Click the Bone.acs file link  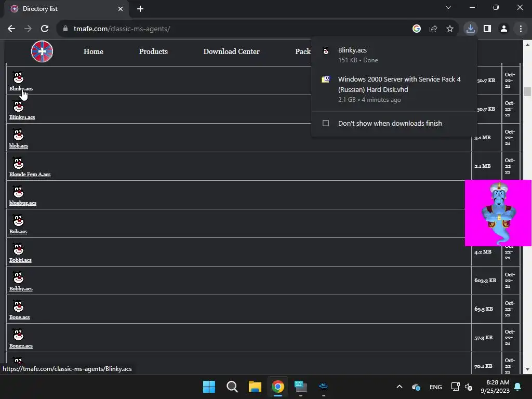(x=19, y=317)
